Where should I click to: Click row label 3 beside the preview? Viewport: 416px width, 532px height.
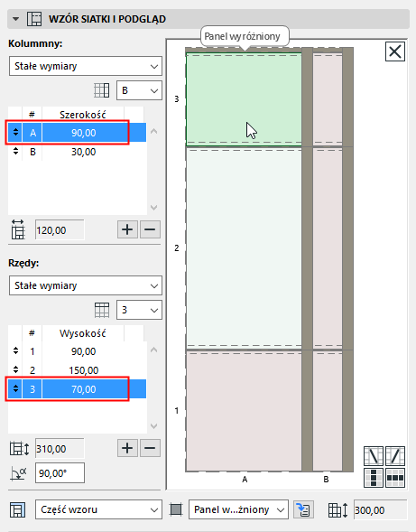176,99
